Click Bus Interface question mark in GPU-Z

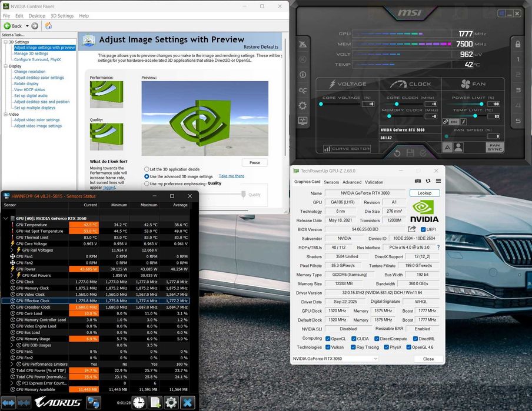pyautogui.click(x=438, y=248)
